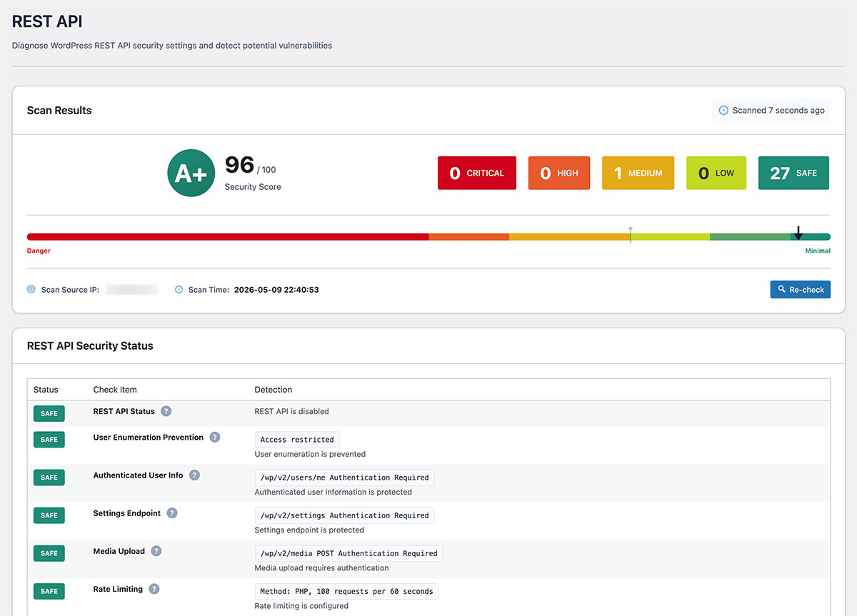Click the 'Danger' label under score bar
The height and width of the screenshot is (616, 857).
39,251
